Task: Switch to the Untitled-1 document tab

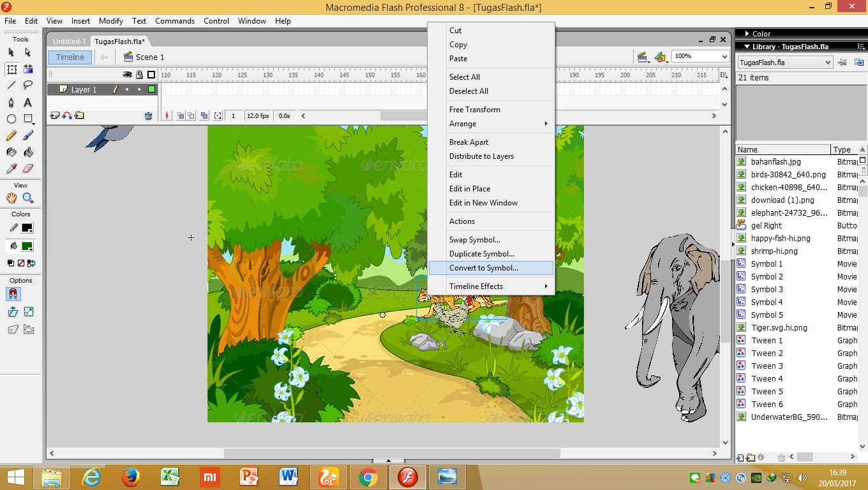Action: pyautogui.click(x=69, y=41)
